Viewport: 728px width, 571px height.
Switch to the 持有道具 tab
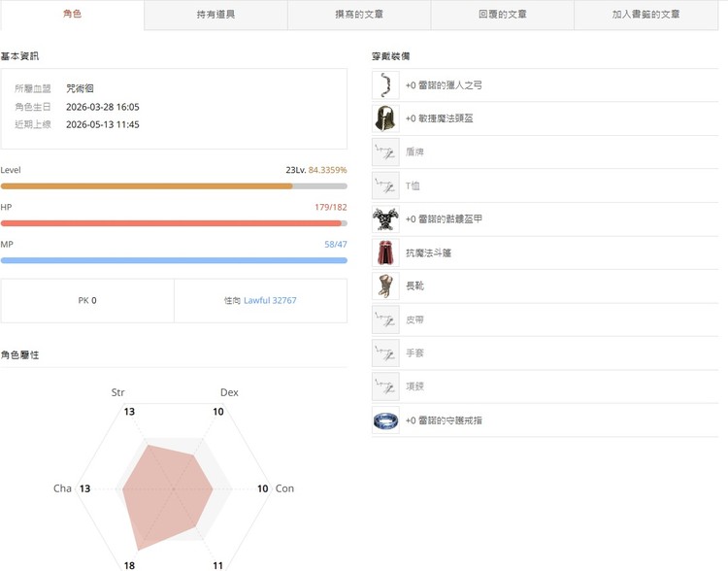215,15
